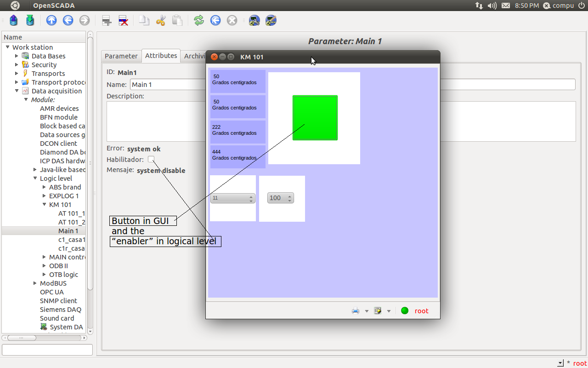The height and width of the screenshot is (368, 588).
Task: Click the scissors cut icon
Action: pyautogui.click(x=160, y=20)
